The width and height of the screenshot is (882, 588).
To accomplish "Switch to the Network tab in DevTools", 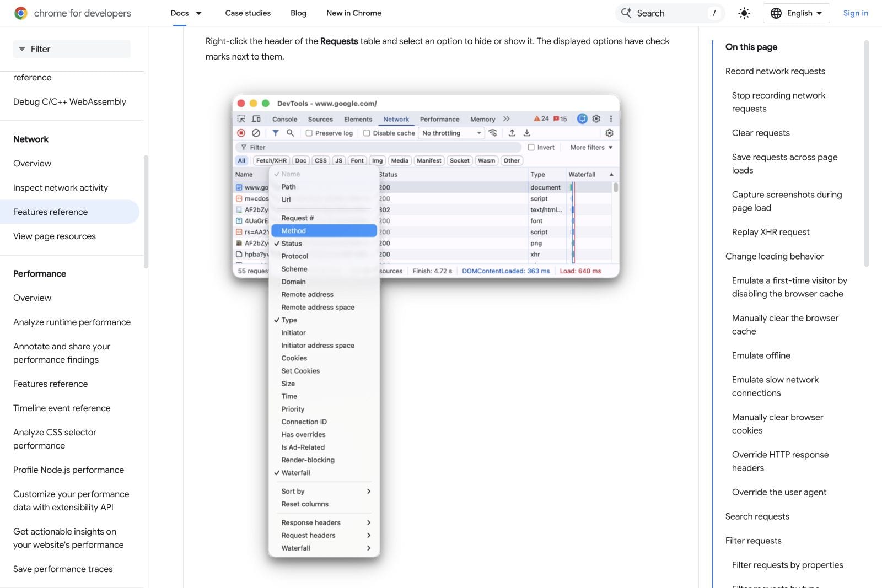I will 396,119.
